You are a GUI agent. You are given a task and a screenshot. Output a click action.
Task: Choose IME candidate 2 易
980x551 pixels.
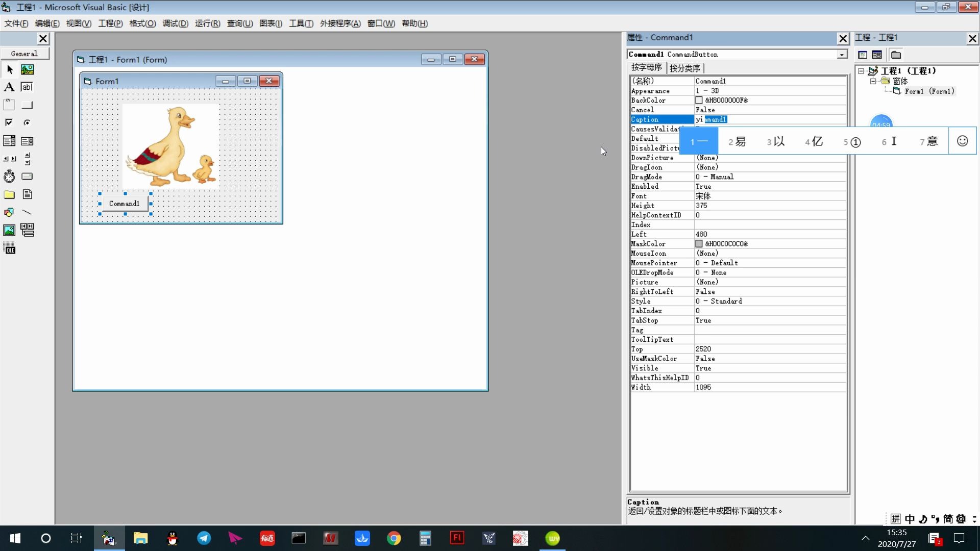pos(737,141)
